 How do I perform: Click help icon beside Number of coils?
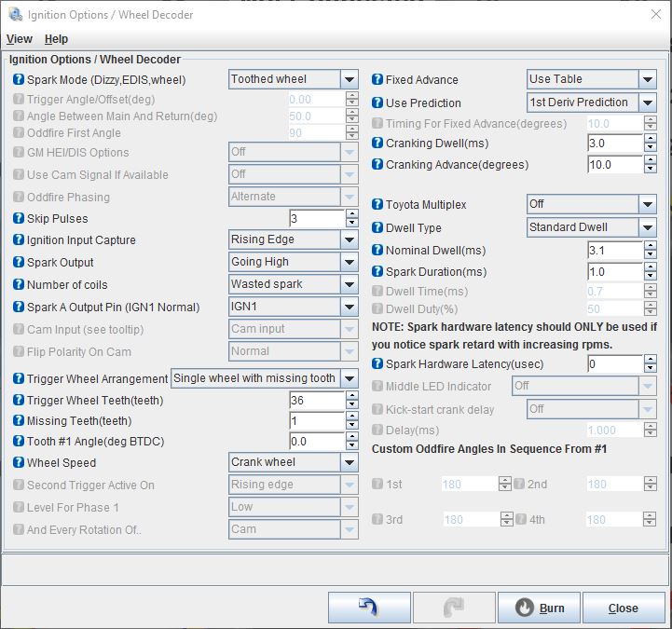click(x=19, y=284)
